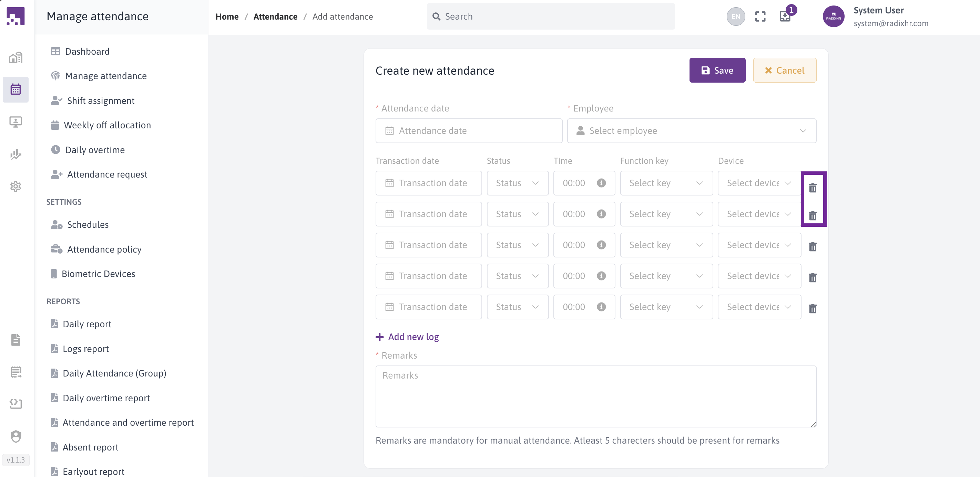
Task: Open shield security icon in left rail
Action: (16, 436)
